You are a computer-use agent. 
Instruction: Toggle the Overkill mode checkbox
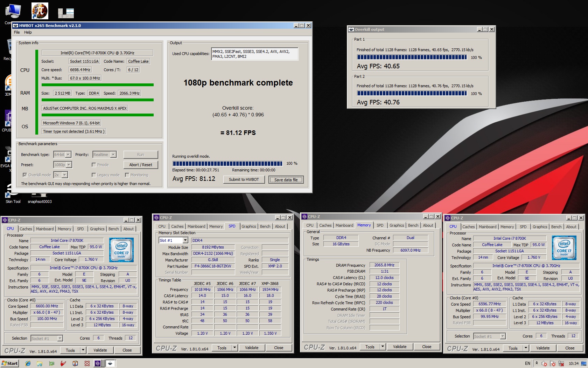(24, 175)
